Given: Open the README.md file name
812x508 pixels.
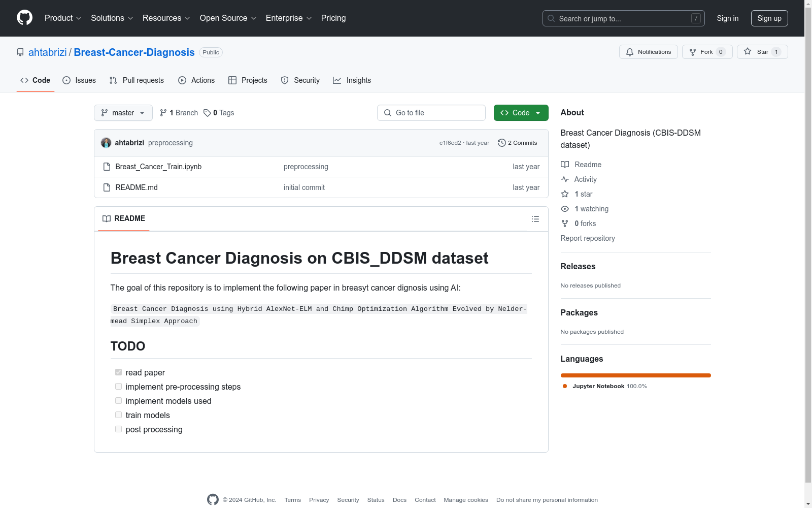Looking at the screenshot, I should tap(137, 187).
